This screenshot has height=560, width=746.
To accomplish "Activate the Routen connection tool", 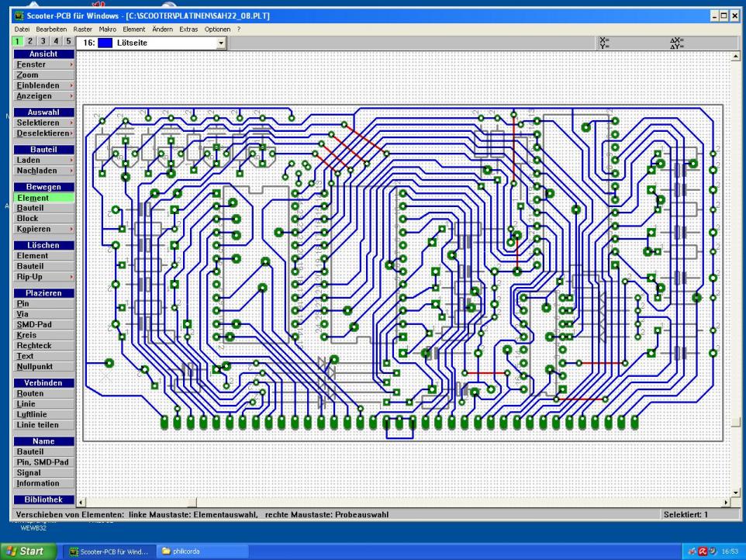I will 30,393.
